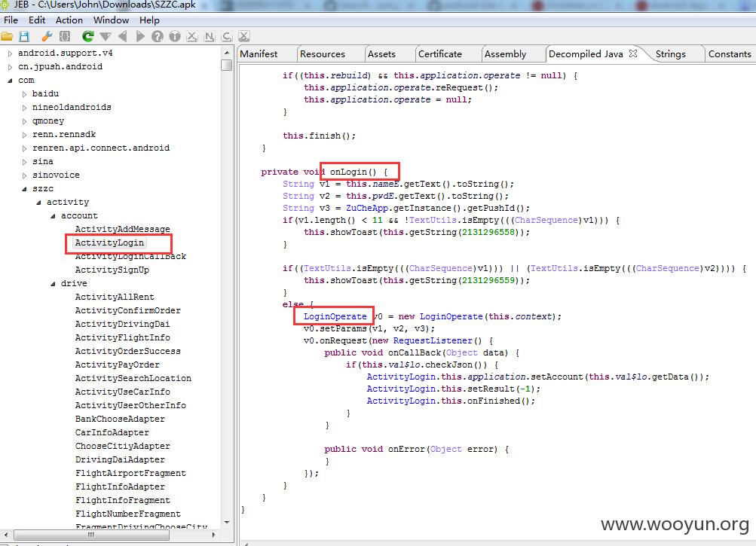The image size is (756, 546).
Task: Open the File menu
Action: click(11, 20)
